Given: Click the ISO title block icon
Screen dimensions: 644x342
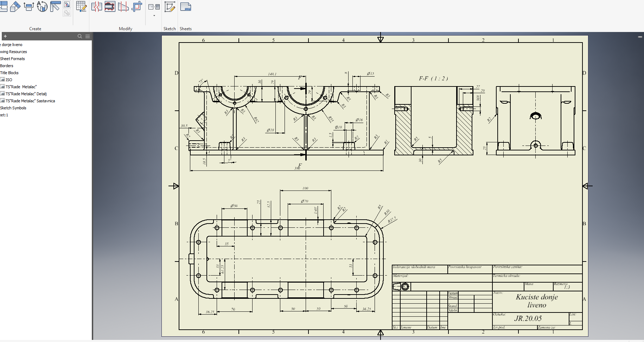Looking at the screenshot, I should coord(2,80).
